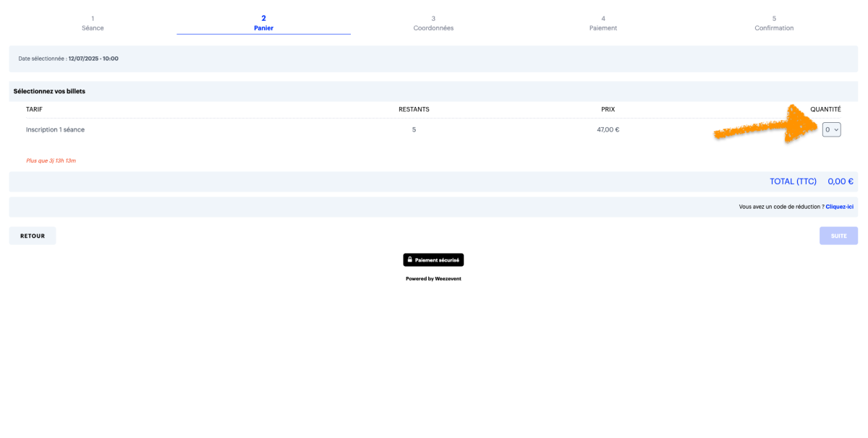Image resolution: width=868 pixels, height=438 pixels.
Task: Click the red countdown text Plus que 3j
Action: (x=51, y=160)
